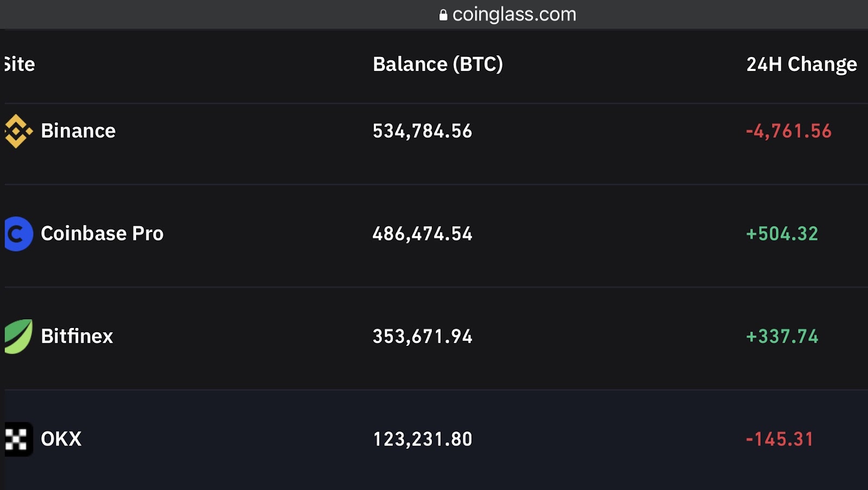868x490 pixels.
Task: Open the OKX exchange link
Action: 61,439
